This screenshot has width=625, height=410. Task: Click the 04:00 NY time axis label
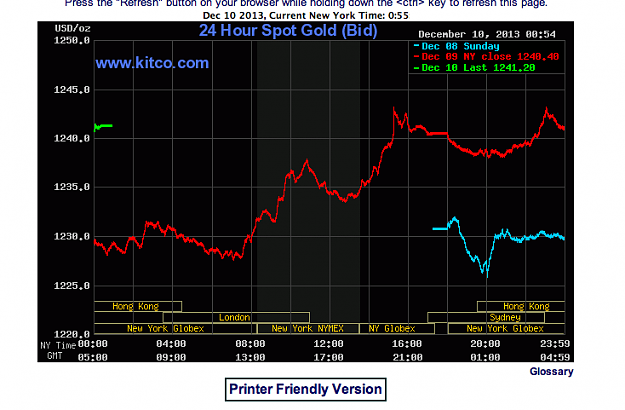pyautogui.click(x=171, y=343)
